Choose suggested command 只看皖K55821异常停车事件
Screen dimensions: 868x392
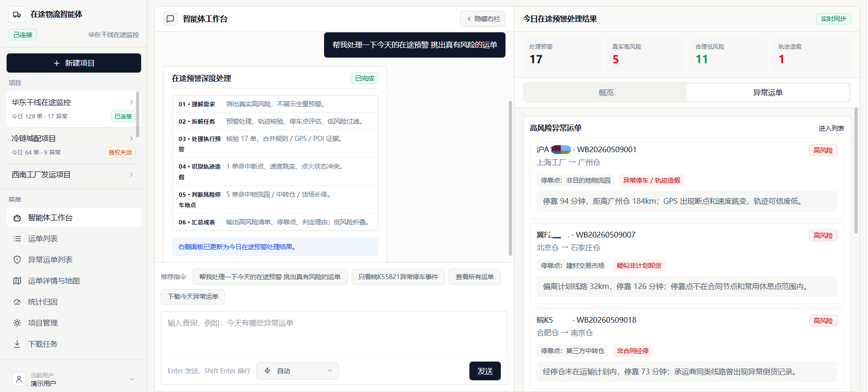398,277
